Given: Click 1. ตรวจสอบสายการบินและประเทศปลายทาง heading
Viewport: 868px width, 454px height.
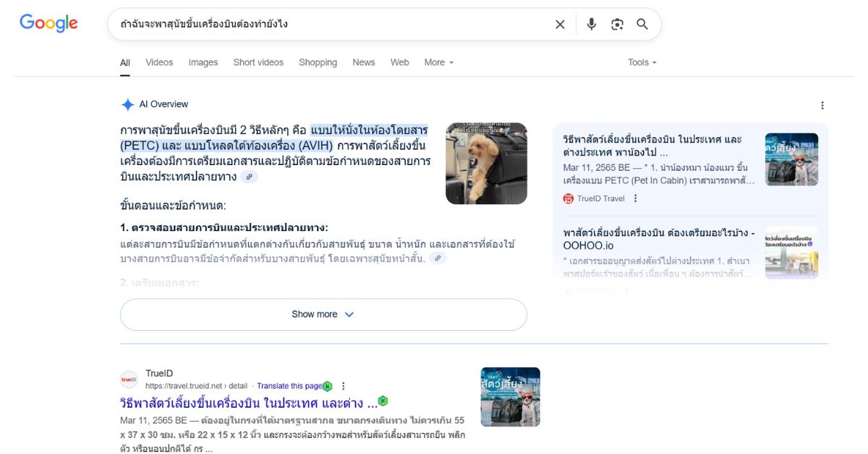Looking at the screenshot, I should tap(224, 227).
